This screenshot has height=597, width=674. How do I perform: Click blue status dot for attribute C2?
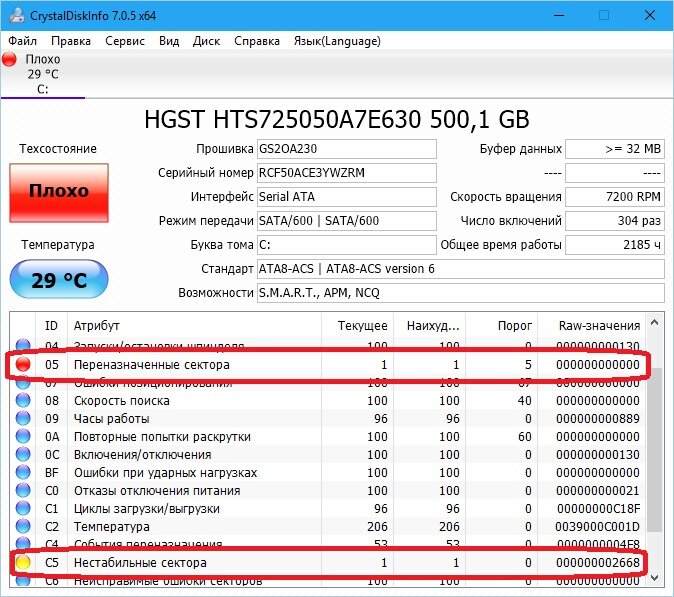[x=23, y=527]
